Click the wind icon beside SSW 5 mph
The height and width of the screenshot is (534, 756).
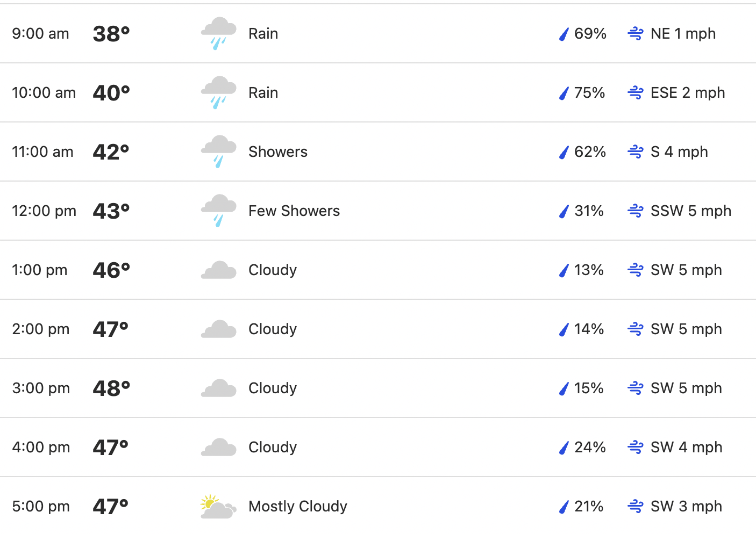pyautogui.click(x=636, y=211)
